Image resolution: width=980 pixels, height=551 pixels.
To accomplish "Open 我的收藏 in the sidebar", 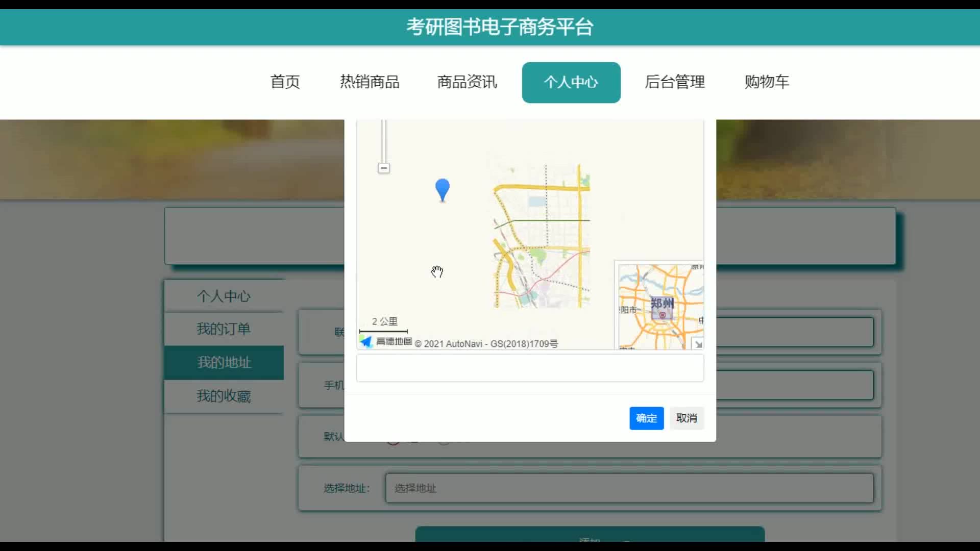I will point(224,396).
